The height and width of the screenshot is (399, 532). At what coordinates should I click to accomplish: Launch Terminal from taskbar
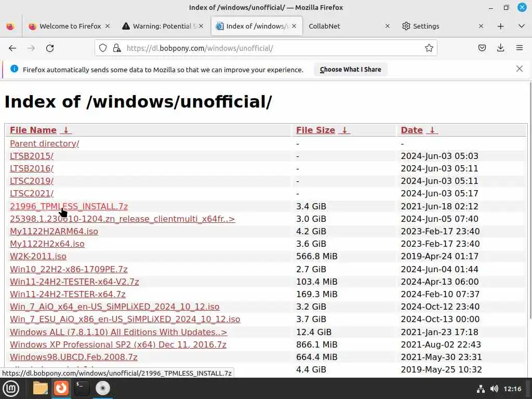82,389
